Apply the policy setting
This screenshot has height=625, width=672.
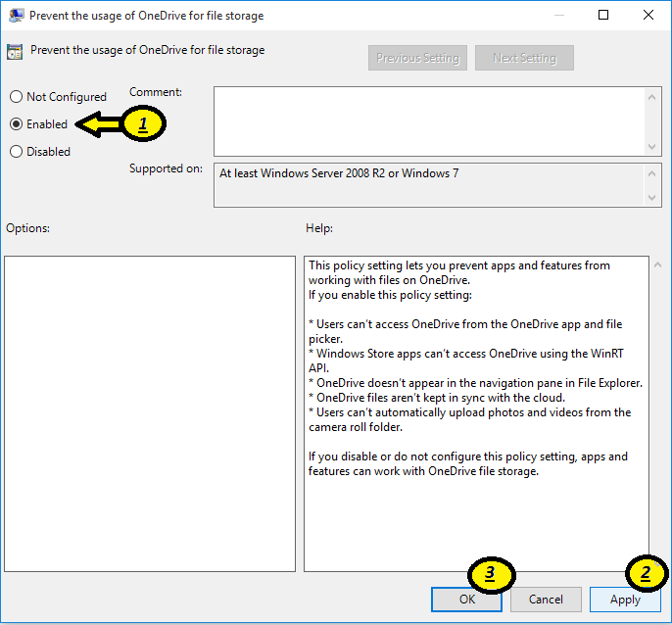pos(625,600)
